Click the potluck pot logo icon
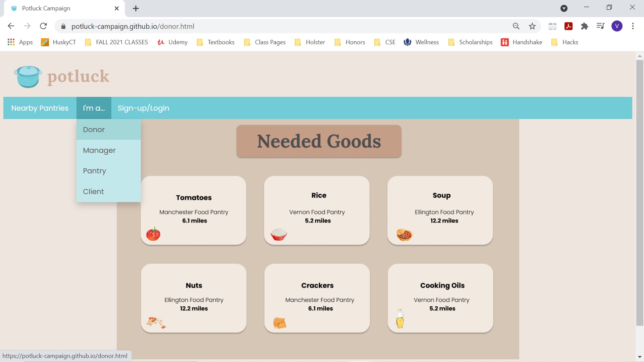Viewport: 644px width, 362px height. [28, 77]
